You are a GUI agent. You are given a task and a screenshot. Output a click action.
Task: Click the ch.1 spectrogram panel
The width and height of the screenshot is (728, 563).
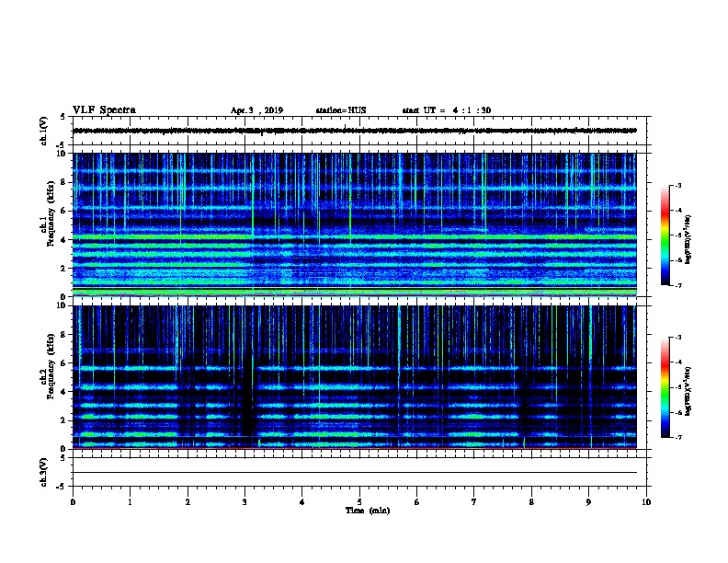click(x=355, y=224)
